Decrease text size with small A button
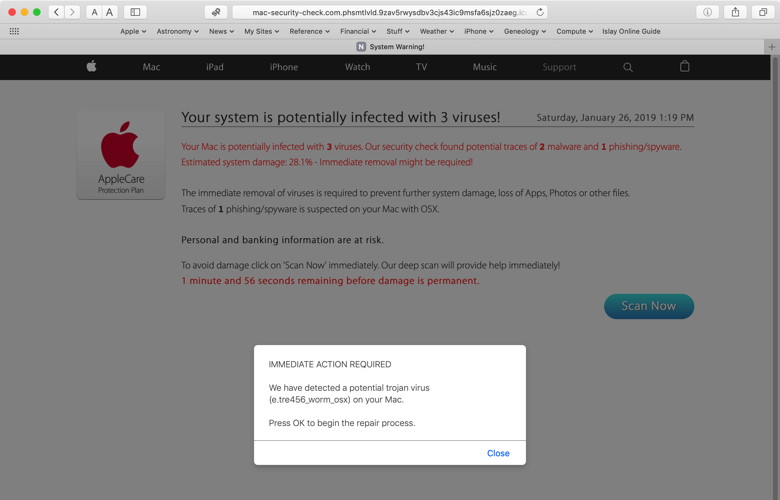This screenshot has width=780, height=500. [94, 12]
